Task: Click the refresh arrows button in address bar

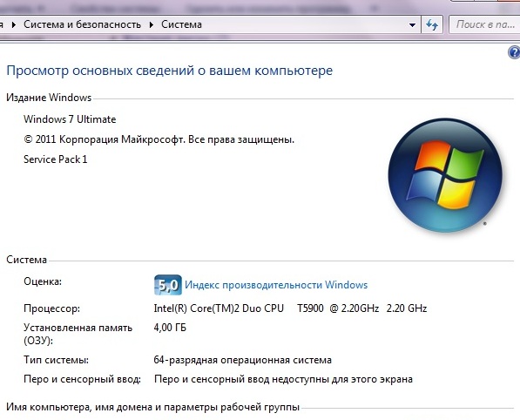Action: 432,25
